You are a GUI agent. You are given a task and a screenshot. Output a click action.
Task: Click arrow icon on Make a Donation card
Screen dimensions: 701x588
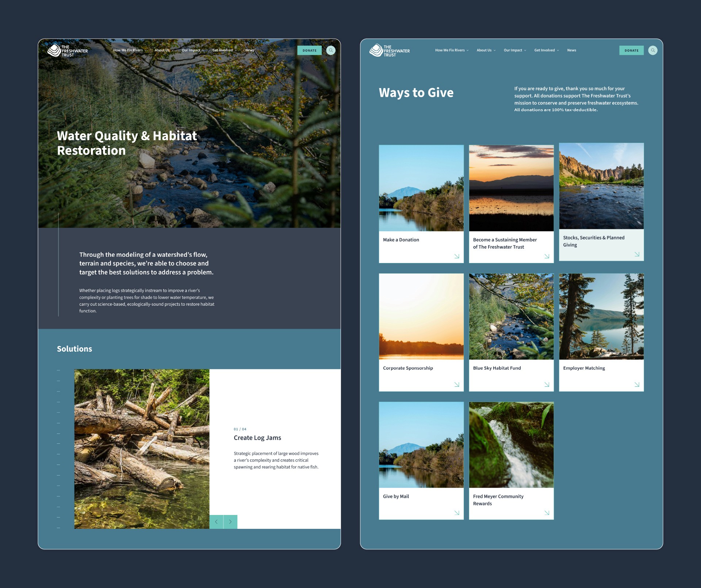click(457, 256)
